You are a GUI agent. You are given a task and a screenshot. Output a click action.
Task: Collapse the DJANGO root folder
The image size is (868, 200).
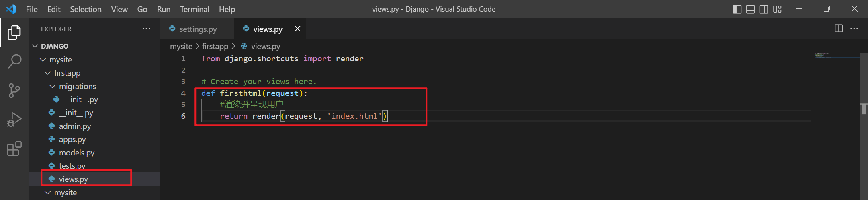35,46
